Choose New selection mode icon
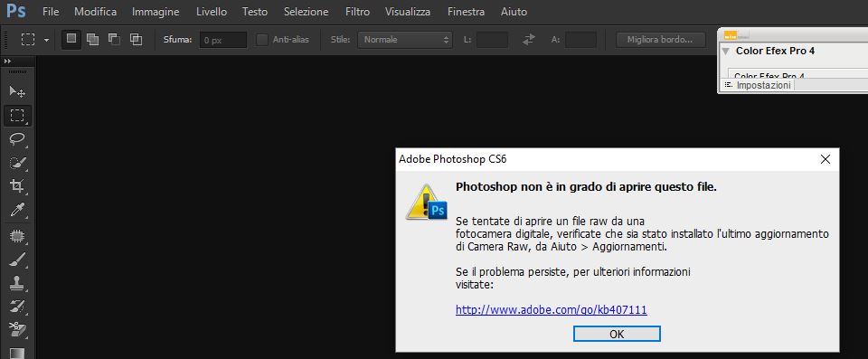The image size is (868, 359). 71,39
